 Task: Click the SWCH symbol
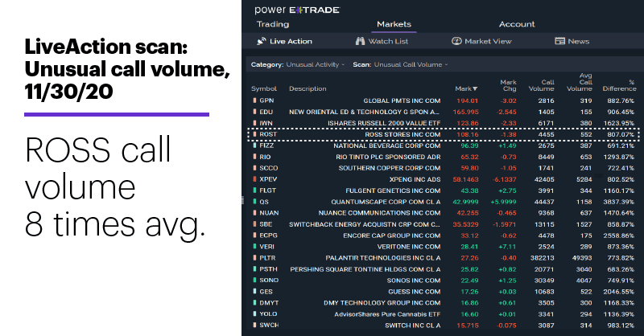coord(269,325)
